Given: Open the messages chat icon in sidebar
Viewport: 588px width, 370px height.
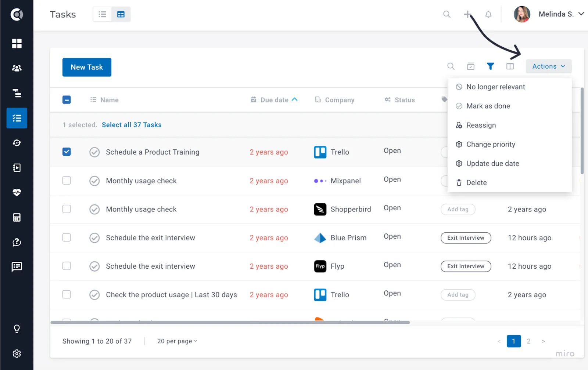Looking at the screenshot, I should [17, 267].
